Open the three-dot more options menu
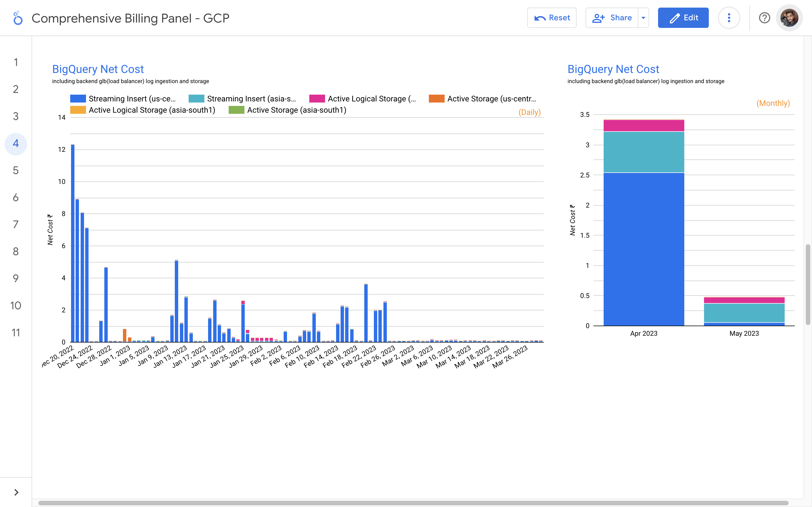Viewport: 812px width, 507px height. (729, 18)
